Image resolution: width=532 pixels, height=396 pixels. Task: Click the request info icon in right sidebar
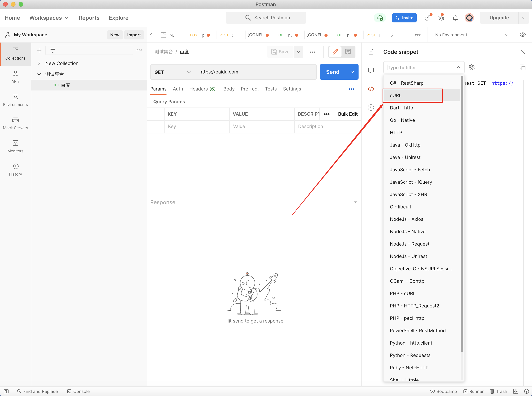[x=371, y=107]
